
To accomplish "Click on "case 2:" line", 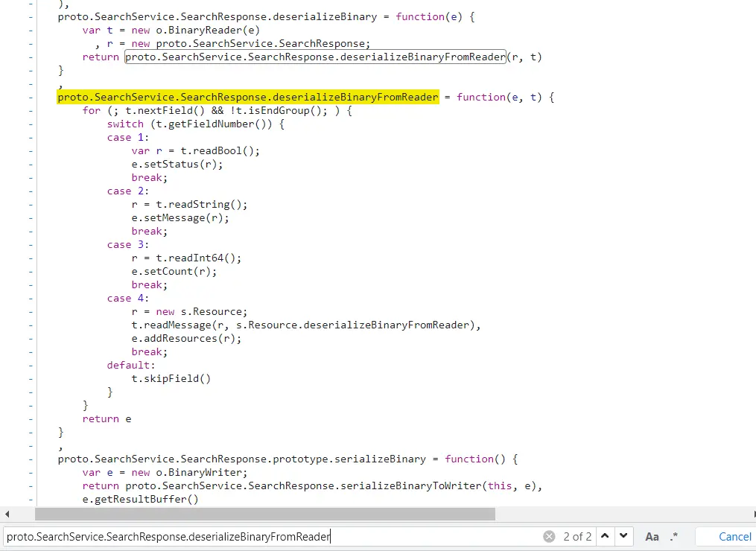I will click(x=128, y=191).
